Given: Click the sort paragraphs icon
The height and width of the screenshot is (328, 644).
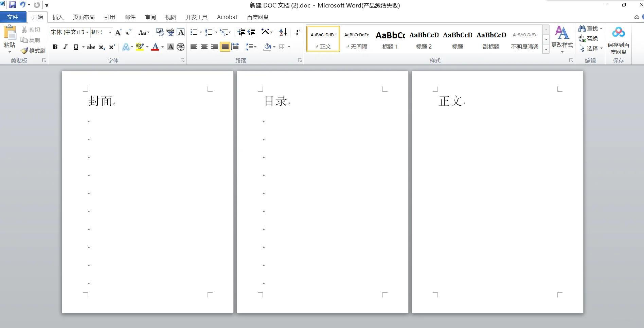Looking at the screenshot, I should point(281,32).
